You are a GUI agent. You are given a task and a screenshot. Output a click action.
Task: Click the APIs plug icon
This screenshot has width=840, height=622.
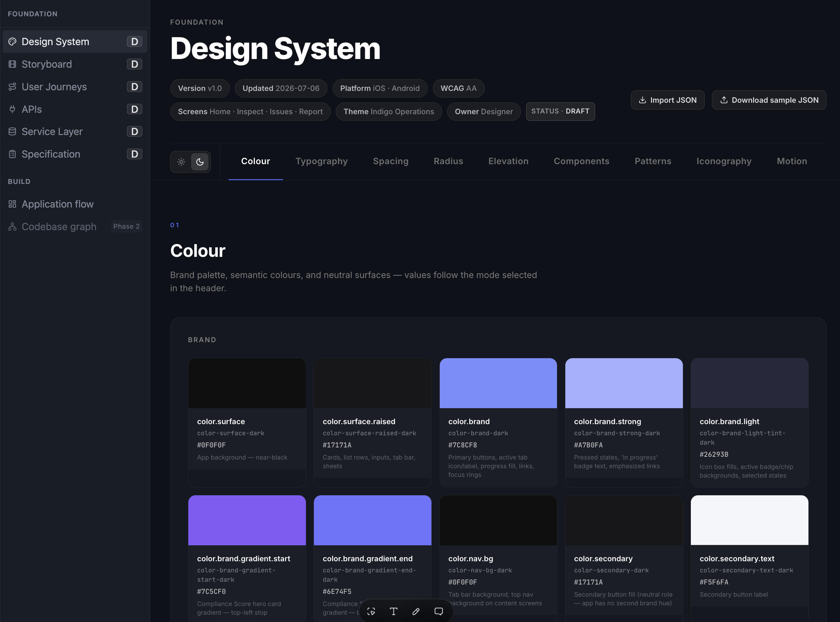point(12,109)
